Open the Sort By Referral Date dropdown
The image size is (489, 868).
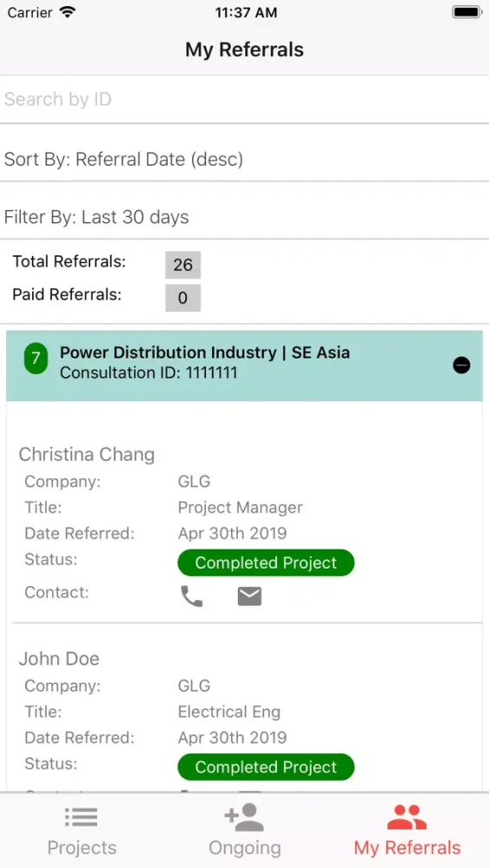(244, 160)
